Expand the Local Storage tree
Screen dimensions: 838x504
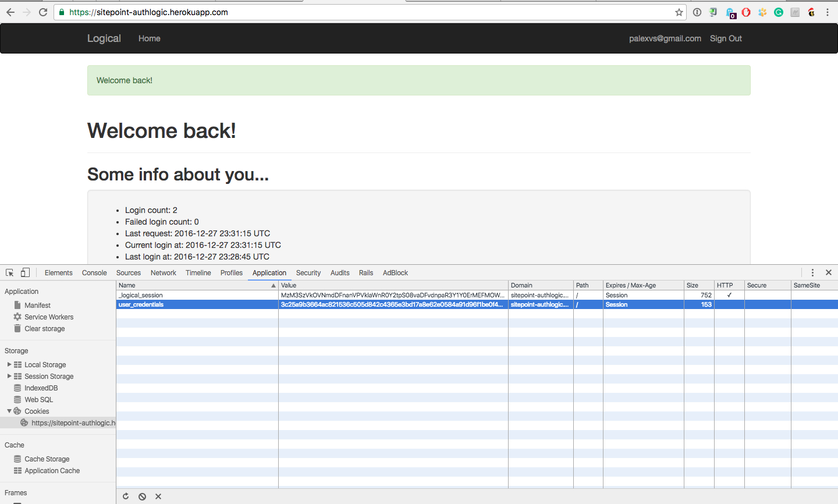click(x=8, y=364)
